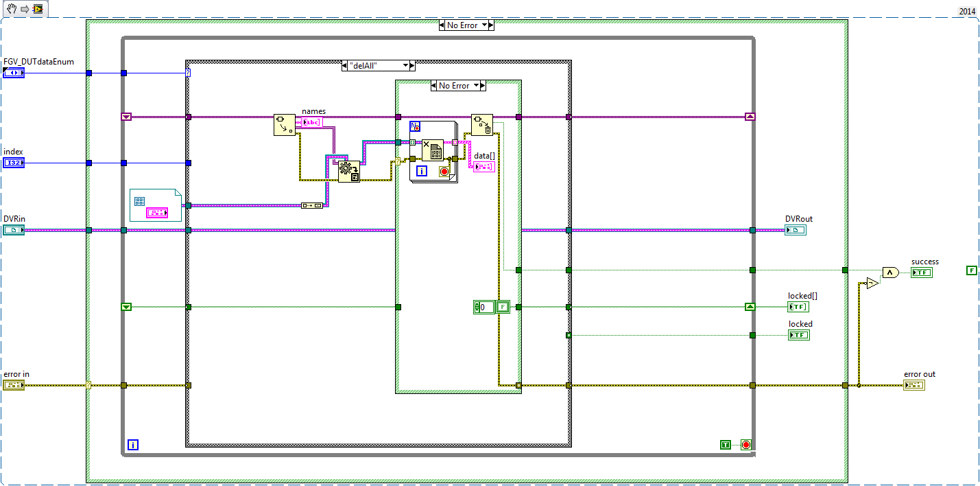The image size is (980, 486).
Task: Toggle the False constant right of success
Action: coord(971,270)
